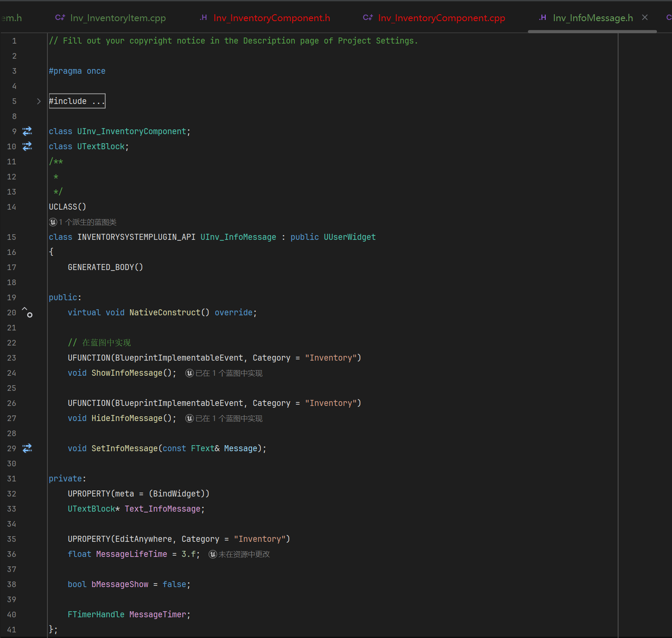Click the ShowInfoMessage function name
The width and height of the screenshot is (672, 638).
point(127,373)
